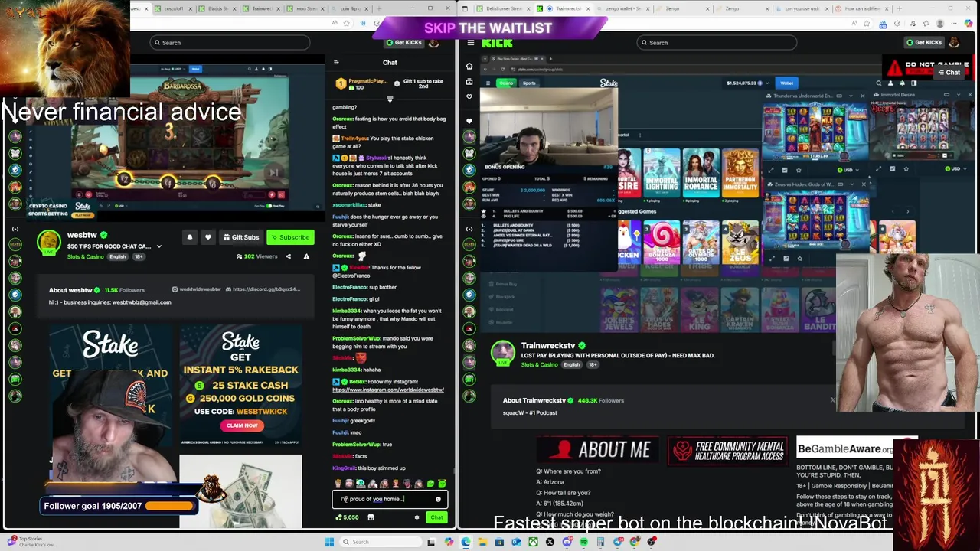Click Get KICKs in right window

[924, 43]
